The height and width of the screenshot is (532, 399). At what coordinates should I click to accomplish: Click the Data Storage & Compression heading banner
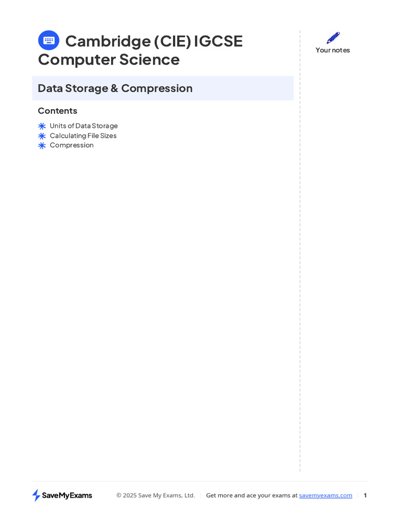[x=163, y=88]
